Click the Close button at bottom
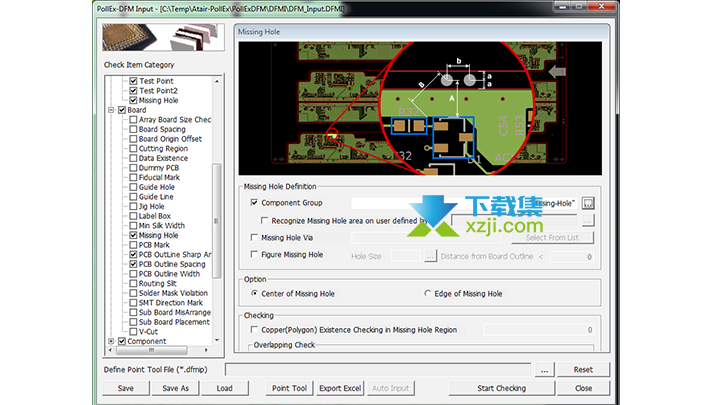Viewport: 720px width, 405px height. coord(583,388)
